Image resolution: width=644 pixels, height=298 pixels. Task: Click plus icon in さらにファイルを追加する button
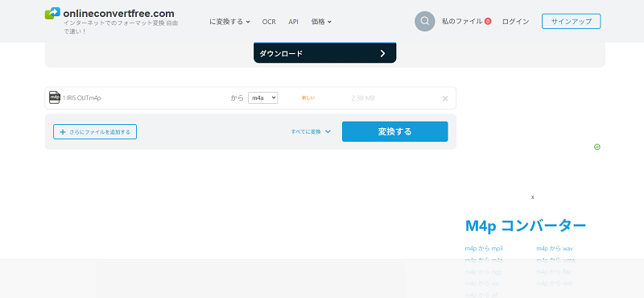point(63,132)
